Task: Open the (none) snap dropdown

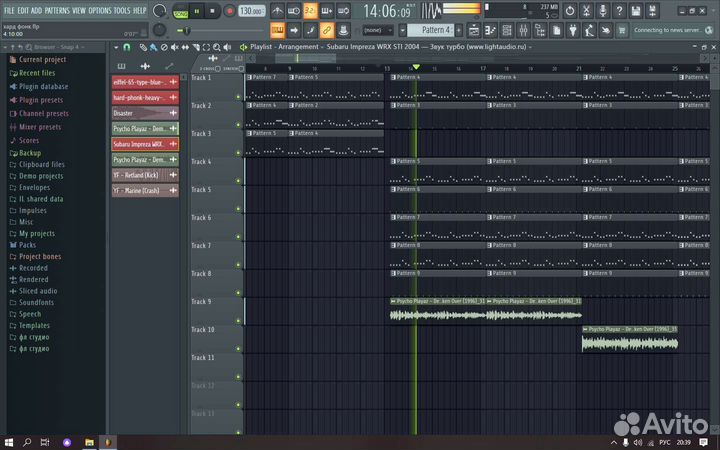Action: pos(377,30)
